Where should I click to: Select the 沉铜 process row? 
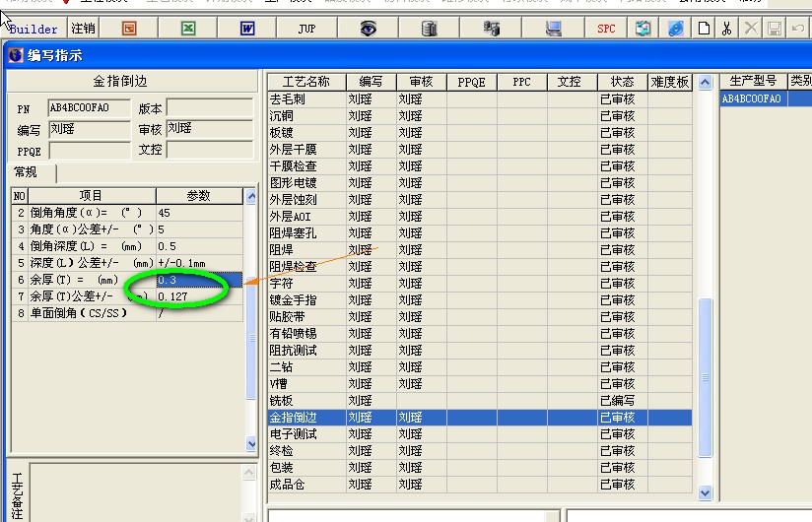(480, 116)
